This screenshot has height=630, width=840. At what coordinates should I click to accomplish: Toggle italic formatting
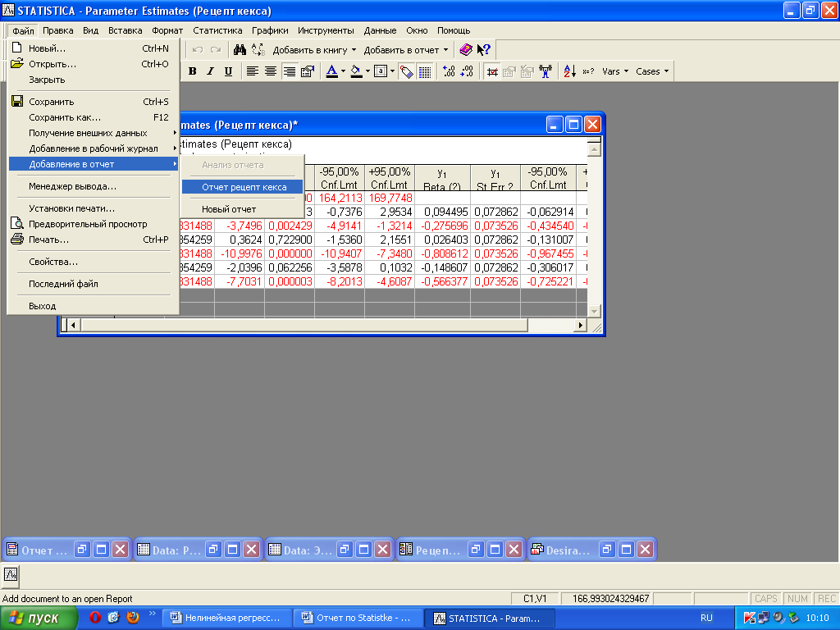pos(211,71)
